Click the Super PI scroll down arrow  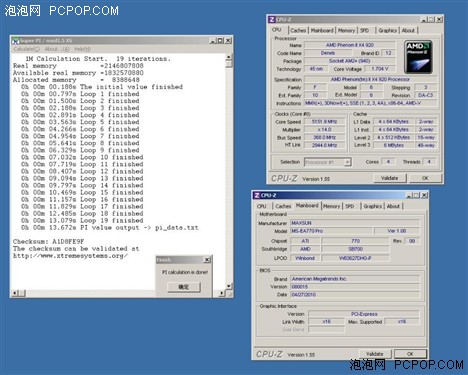[229, 286]
